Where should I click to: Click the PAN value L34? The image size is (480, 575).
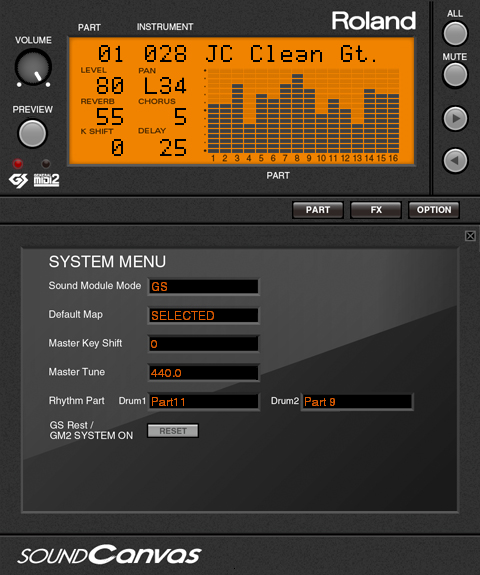click(x=165, y=86)
